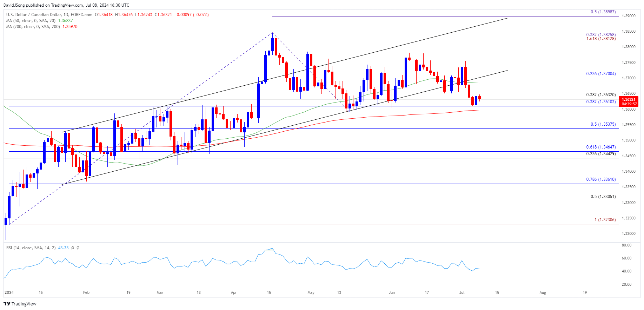Viewport: 644px width, 310px height.
Task: Click 1.36000 on the price axis
Action: [629, 110]
